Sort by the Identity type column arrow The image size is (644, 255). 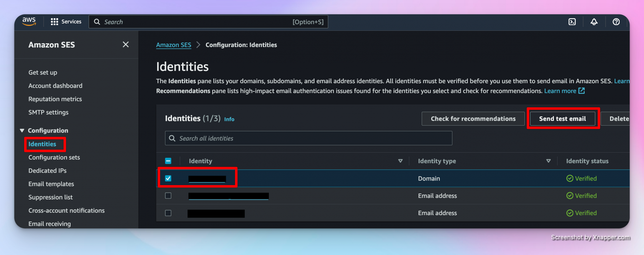[x=548, y=161]
